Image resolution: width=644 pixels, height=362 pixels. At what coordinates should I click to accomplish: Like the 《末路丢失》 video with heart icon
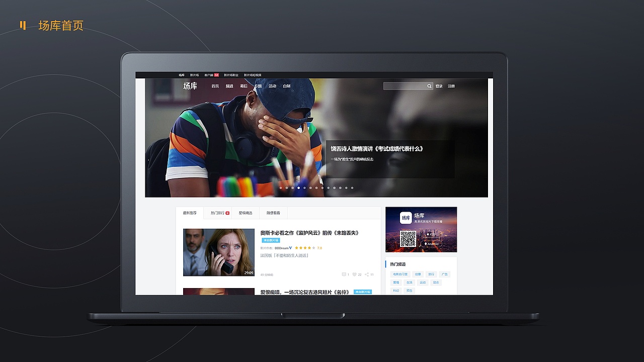coord(354,275)
